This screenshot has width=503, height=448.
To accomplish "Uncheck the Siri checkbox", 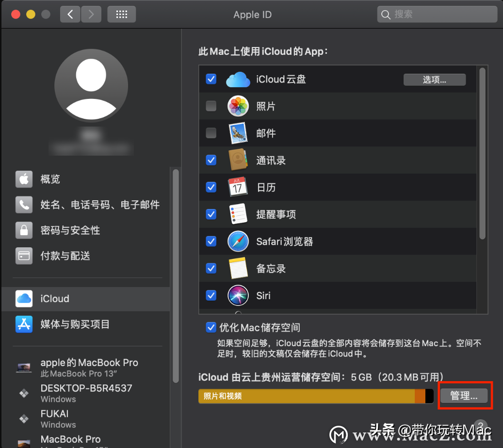I will click(x=211, y=295).
